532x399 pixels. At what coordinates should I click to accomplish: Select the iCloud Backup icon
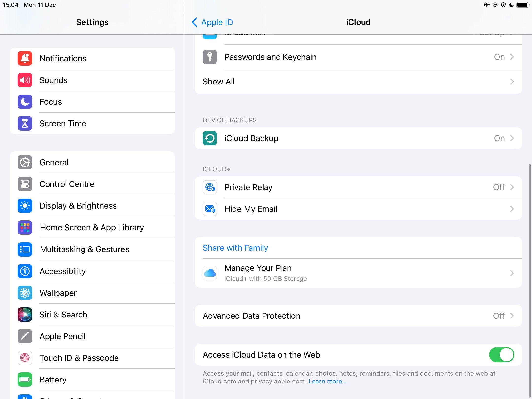tap(210, 138)
